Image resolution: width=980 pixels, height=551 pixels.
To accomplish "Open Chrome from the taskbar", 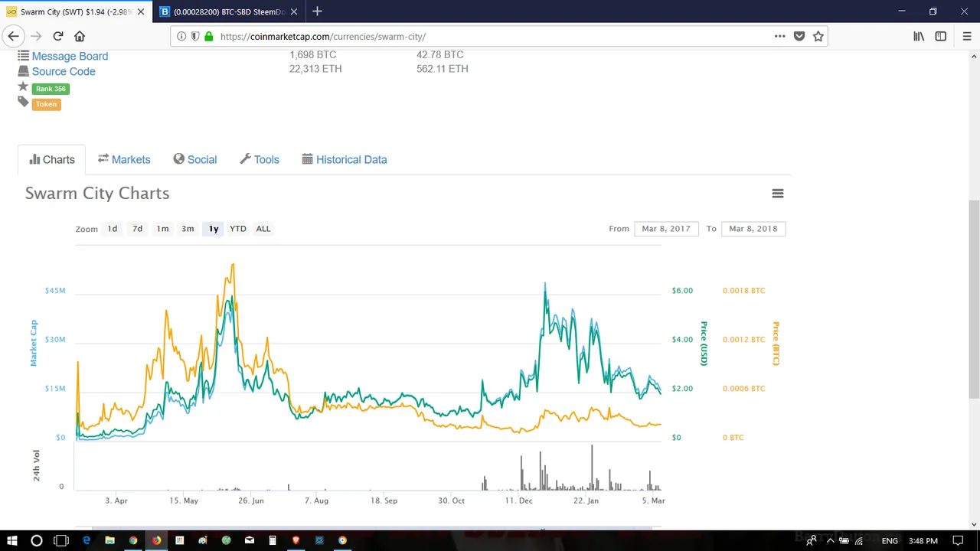I will click(133, 540).
